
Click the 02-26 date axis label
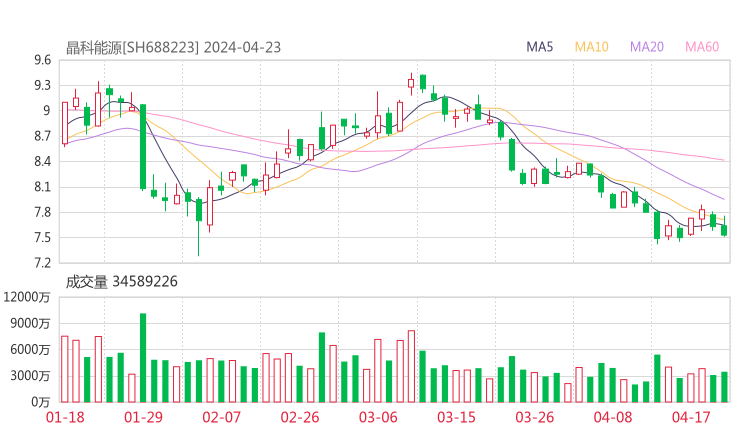point(300,417)
